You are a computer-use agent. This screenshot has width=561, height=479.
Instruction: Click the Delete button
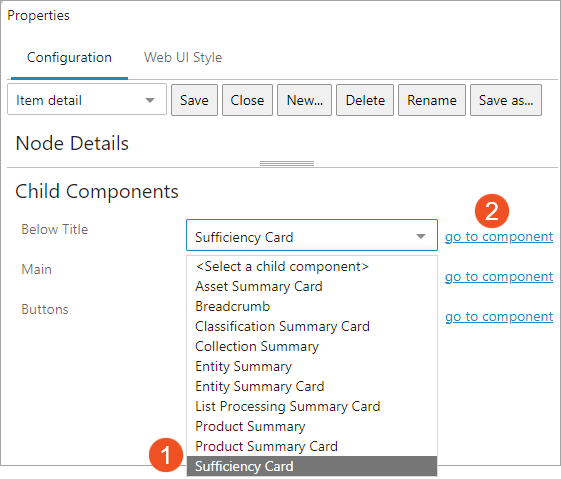click(x=365, y=100)
